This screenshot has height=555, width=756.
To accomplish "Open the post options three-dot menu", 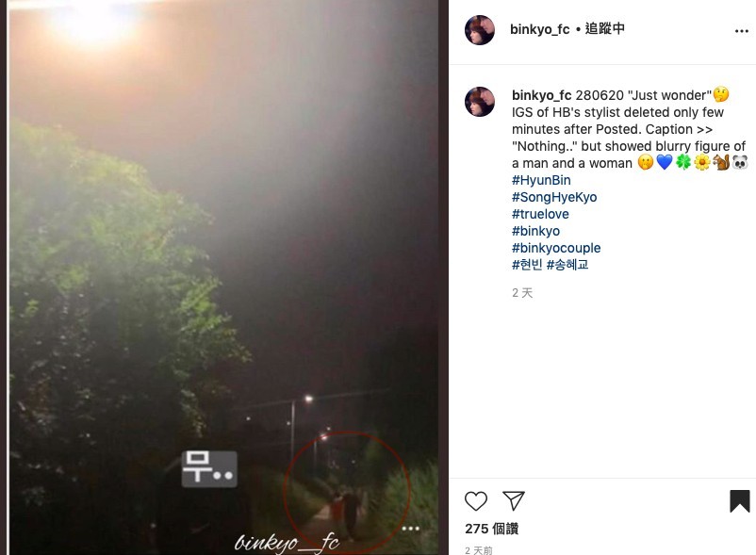I will pyautogui.click(x=742, y=31).
